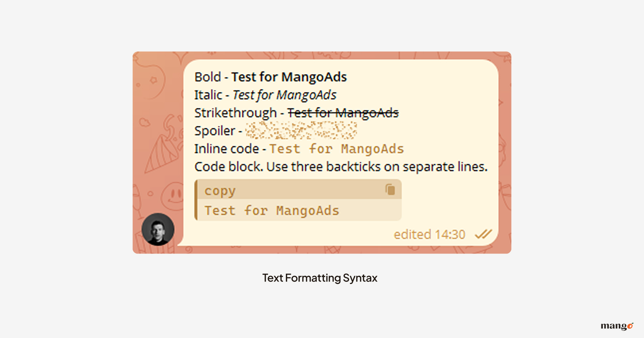
Task: Select the bold 'Test for MangoAds' line
Action: pos(289,77)
